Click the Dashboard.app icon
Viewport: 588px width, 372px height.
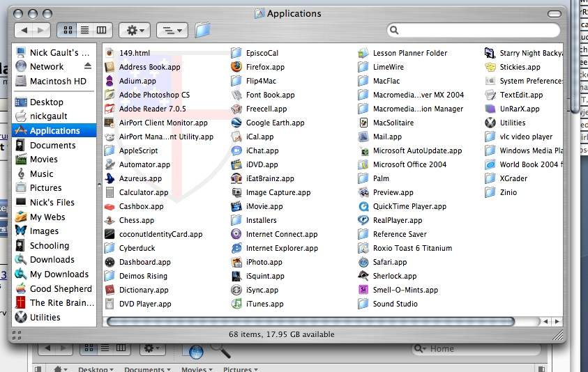(110, 262)
